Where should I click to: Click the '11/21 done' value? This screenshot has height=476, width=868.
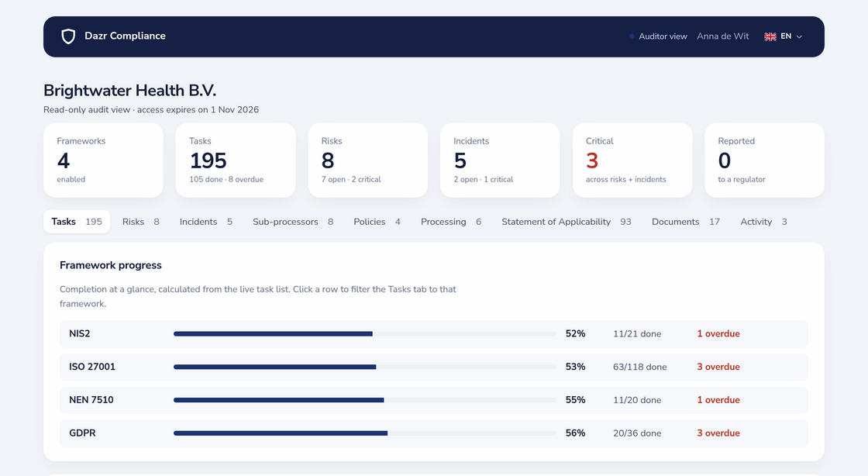637,334
